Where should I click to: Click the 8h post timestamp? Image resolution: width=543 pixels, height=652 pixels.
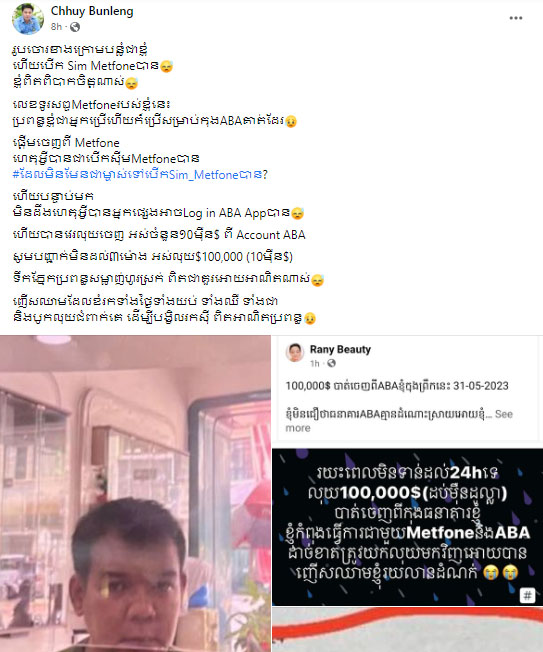pos(56,27)
